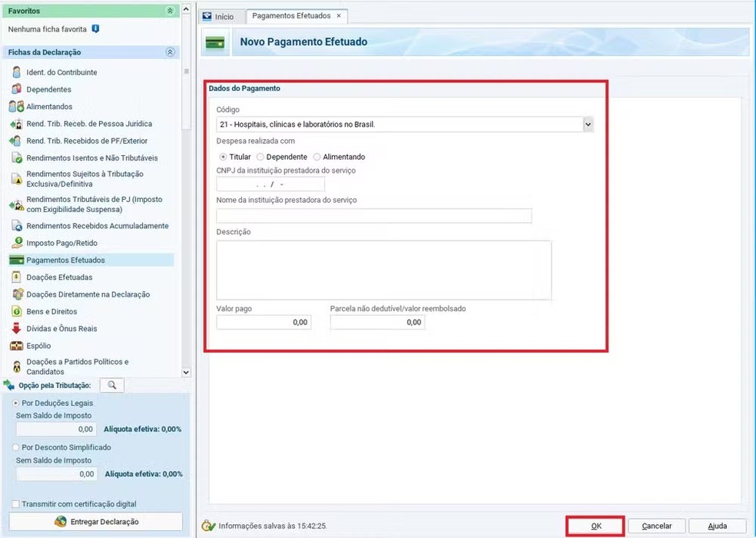This screenshot has width=756, height=538.
Task: Select the Alimentandos icon in sidebar
Action: coord(16,107)
